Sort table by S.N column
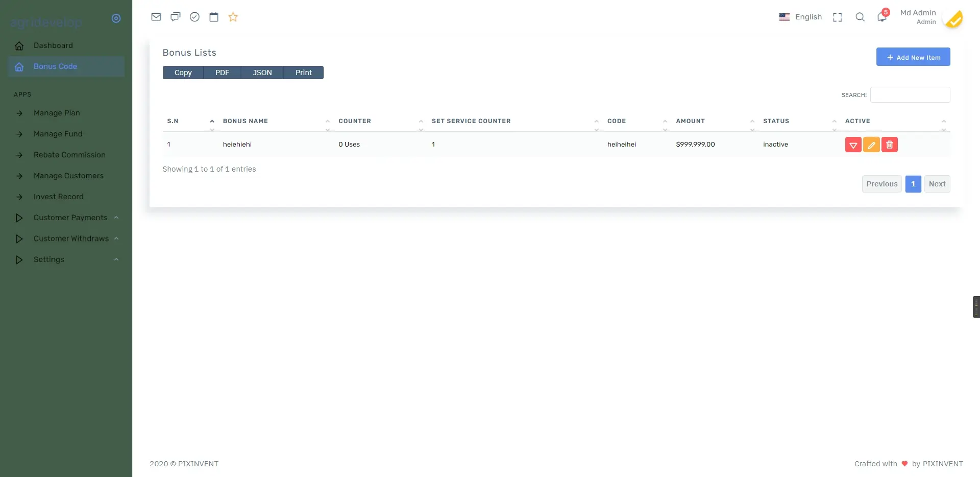 (x=190, y=121)
